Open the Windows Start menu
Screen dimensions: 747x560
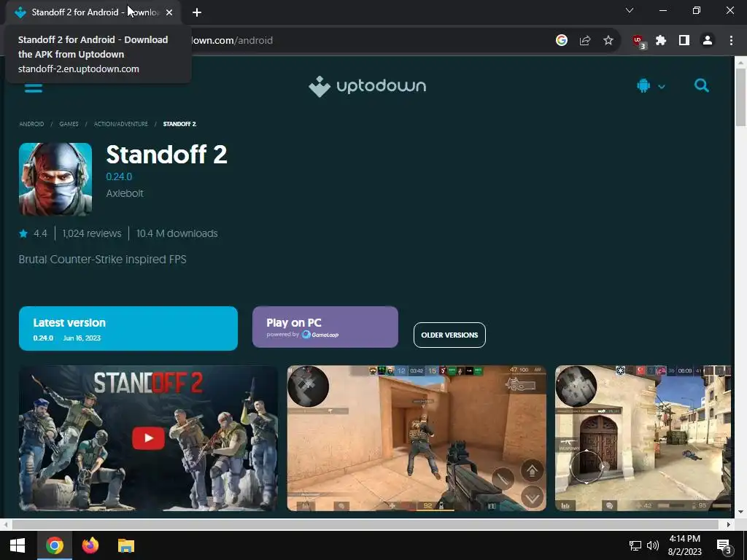coord(18,545)
